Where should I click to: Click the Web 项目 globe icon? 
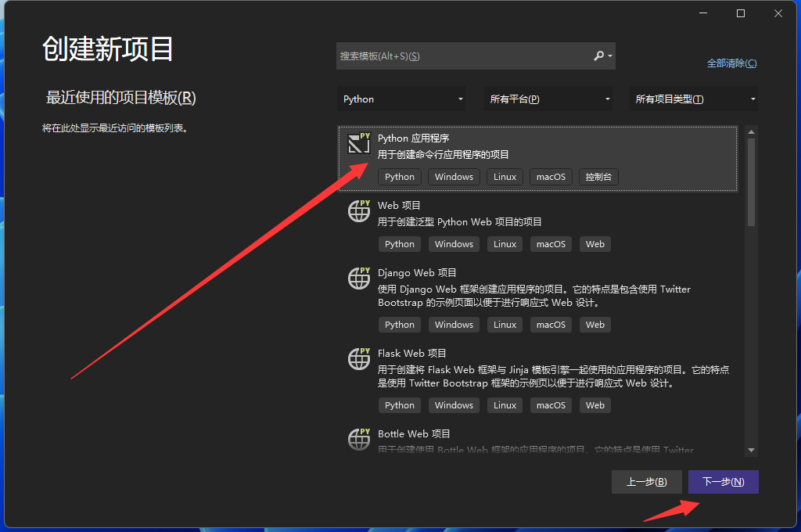[x=358, y=210]
